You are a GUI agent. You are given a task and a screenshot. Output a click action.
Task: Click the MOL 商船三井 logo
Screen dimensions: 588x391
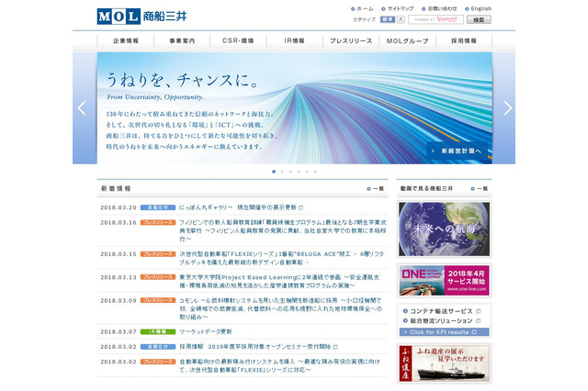point(141,17)
